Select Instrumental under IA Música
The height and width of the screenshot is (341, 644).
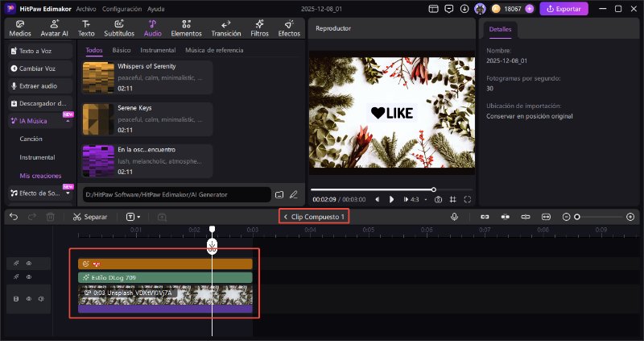coord(37,157)
